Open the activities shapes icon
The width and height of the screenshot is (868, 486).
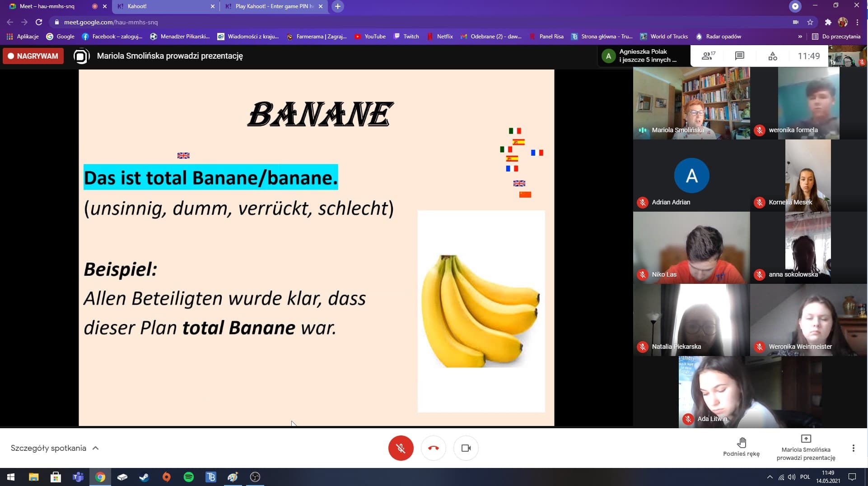[x=773, y=56]
